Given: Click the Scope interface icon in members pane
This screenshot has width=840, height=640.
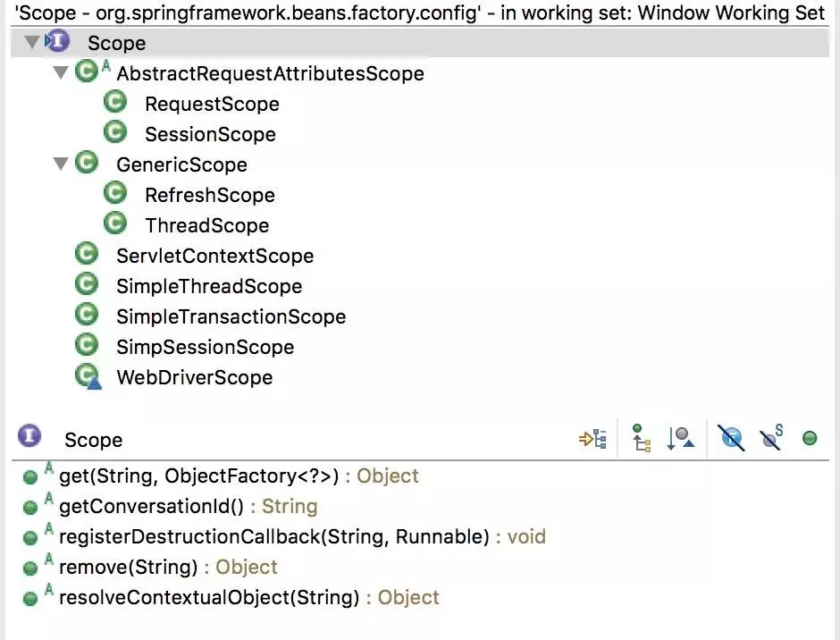Looking at the screenshot, I should point(29,435).
